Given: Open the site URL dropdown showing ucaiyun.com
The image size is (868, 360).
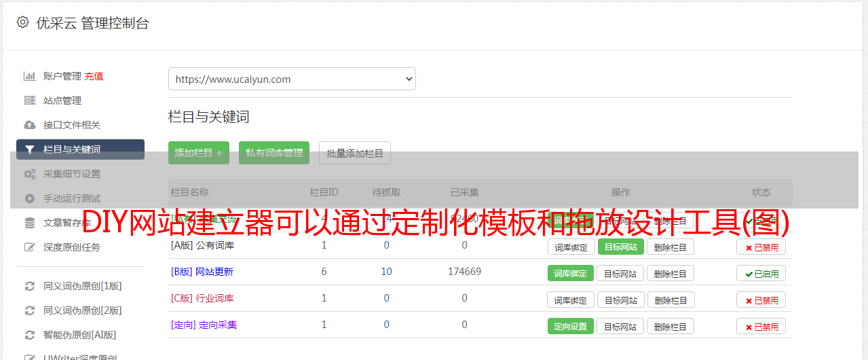Looking at the screenshot, I should (x=292, y=79).
